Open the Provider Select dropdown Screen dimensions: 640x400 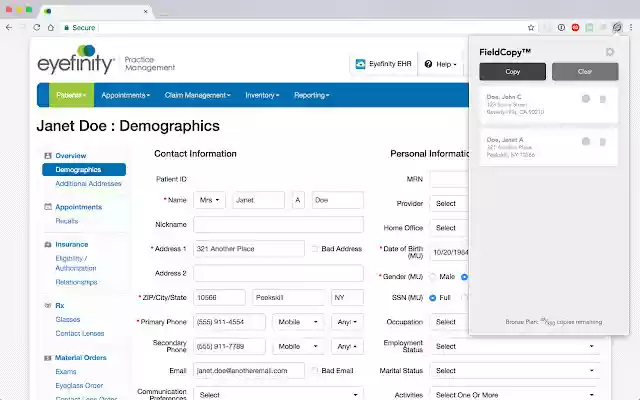pyautogui.click(x=449, y=203)
